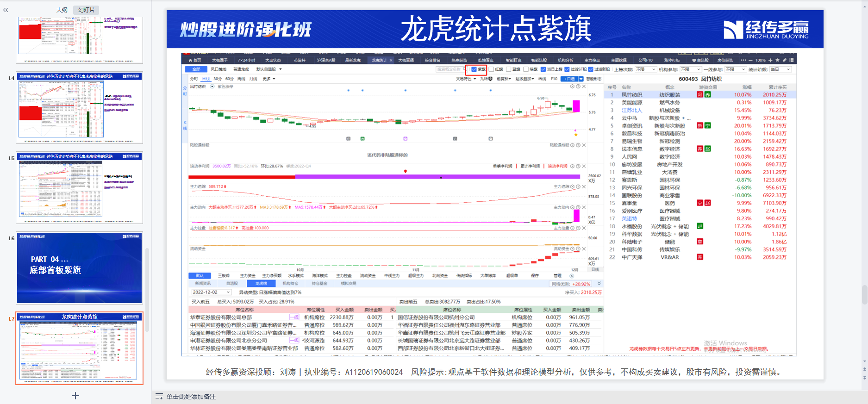The width and height of the screenshot is (868, 404).
Task: Open the notes icon beside 单击此处添加备注
Action: [159, 397]
